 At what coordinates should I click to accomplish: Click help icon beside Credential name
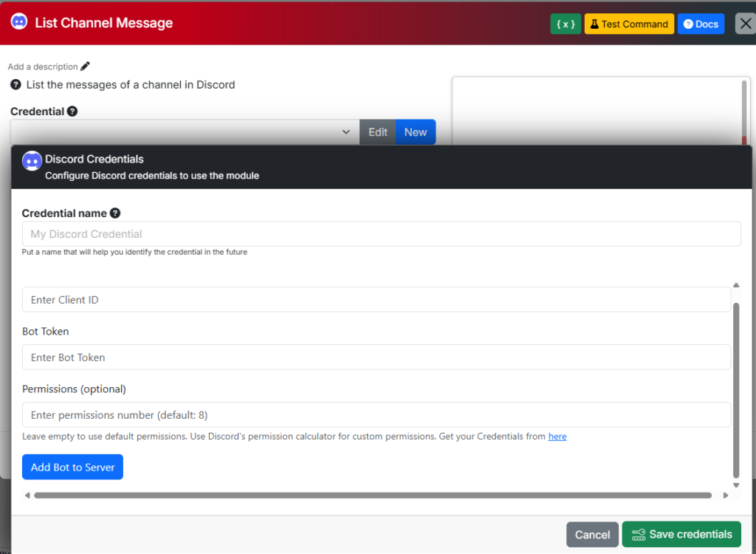pyautogui.click(x=115, y=213)
